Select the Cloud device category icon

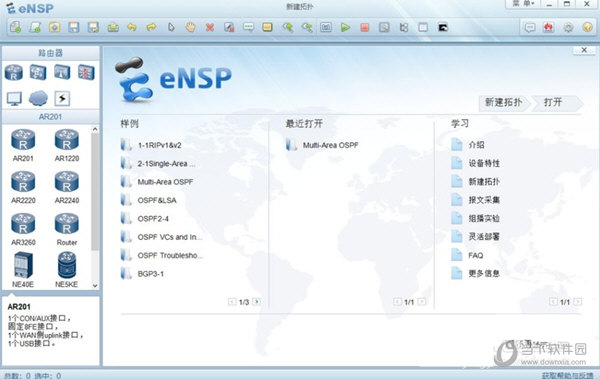coord(38,98)
